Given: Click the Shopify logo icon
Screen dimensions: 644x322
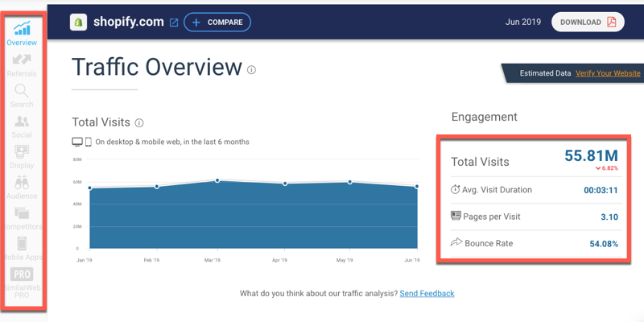Looking at the screenshot, I should pos(78,23).
